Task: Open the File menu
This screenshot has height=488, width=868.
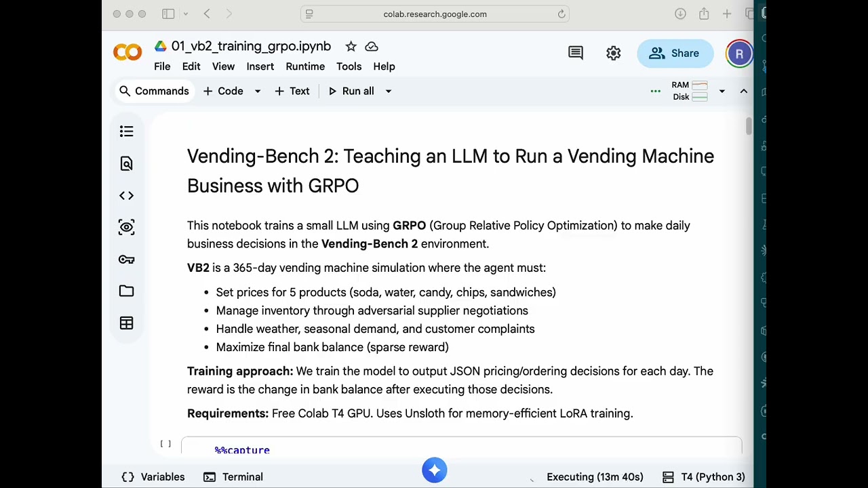Action: pyautogui.click(x=162, y=66)
